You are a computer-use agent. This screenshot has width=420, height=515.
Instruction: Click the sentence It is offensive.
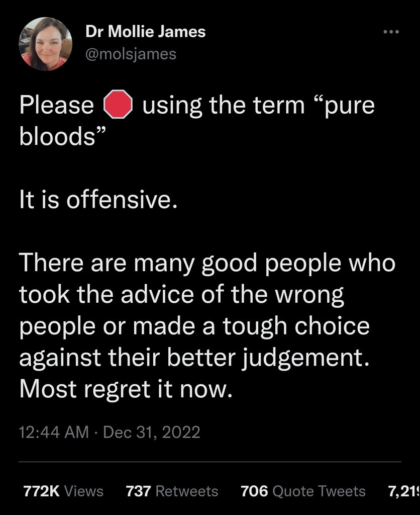[98, 199]
